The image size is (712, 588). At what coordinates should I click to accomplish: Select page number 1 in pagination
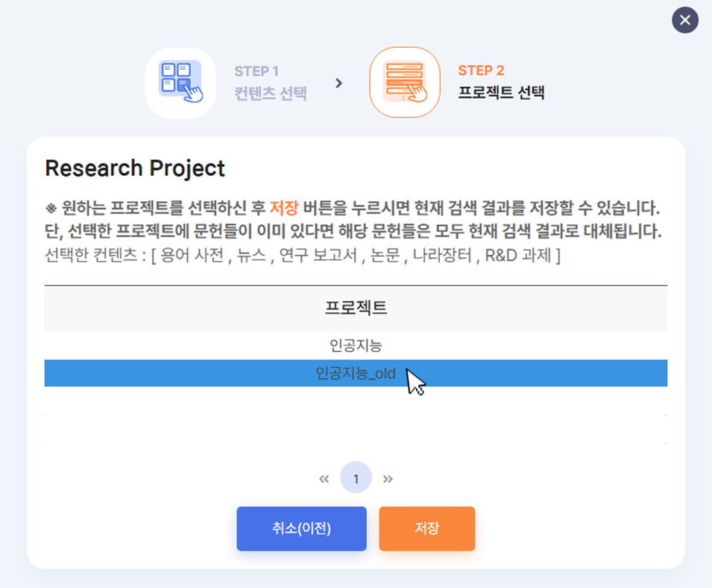[x=356, y=478]
